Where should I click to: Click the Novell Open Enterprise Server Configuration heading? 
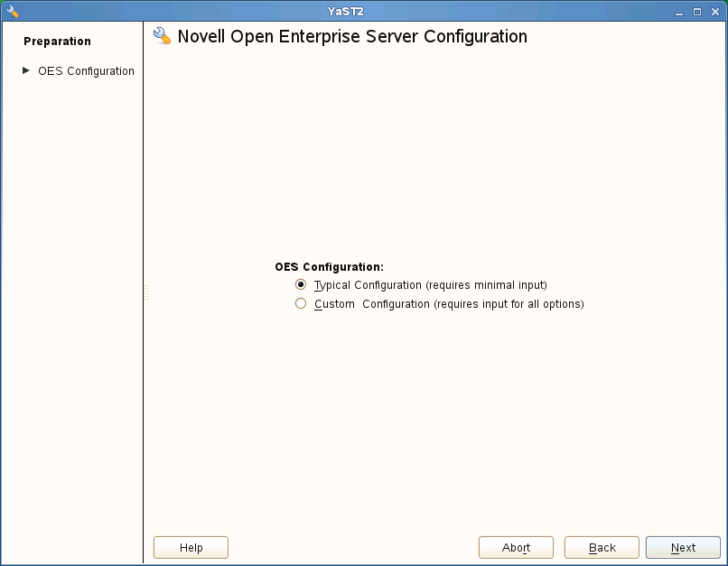tap(352, 37)
